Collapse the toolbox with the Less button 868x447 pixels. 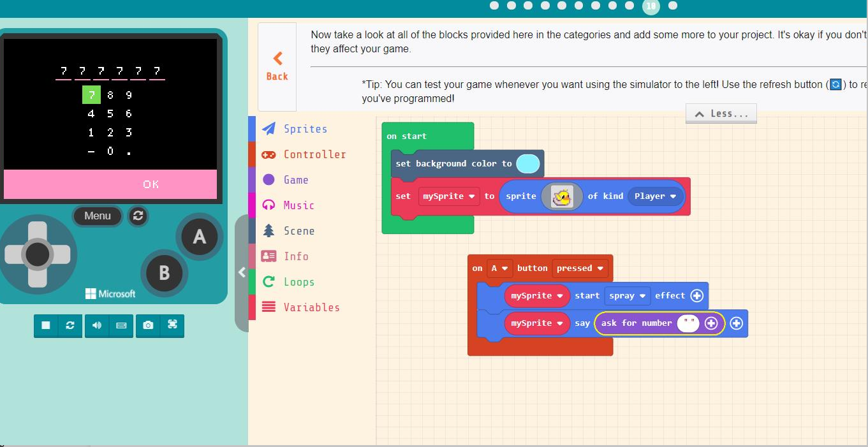(721, 113)
